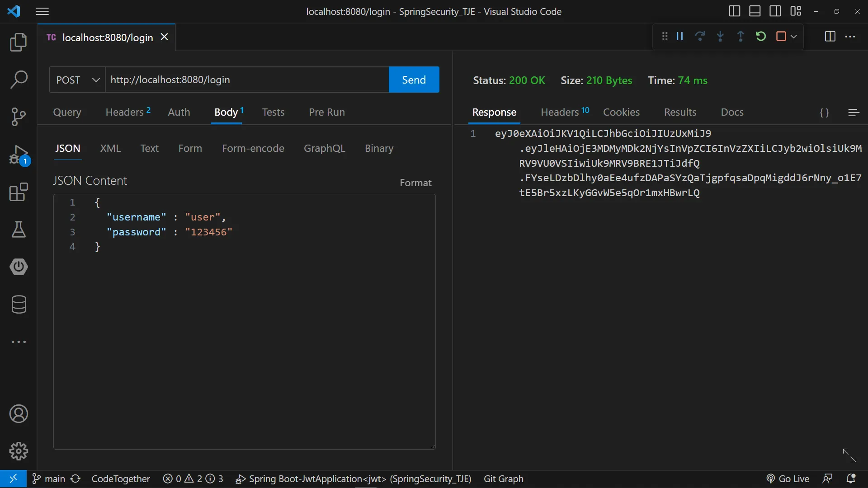Viewport: 868px width, 488px height.
Task: Open the Extensions view
Action: [19, 192]
